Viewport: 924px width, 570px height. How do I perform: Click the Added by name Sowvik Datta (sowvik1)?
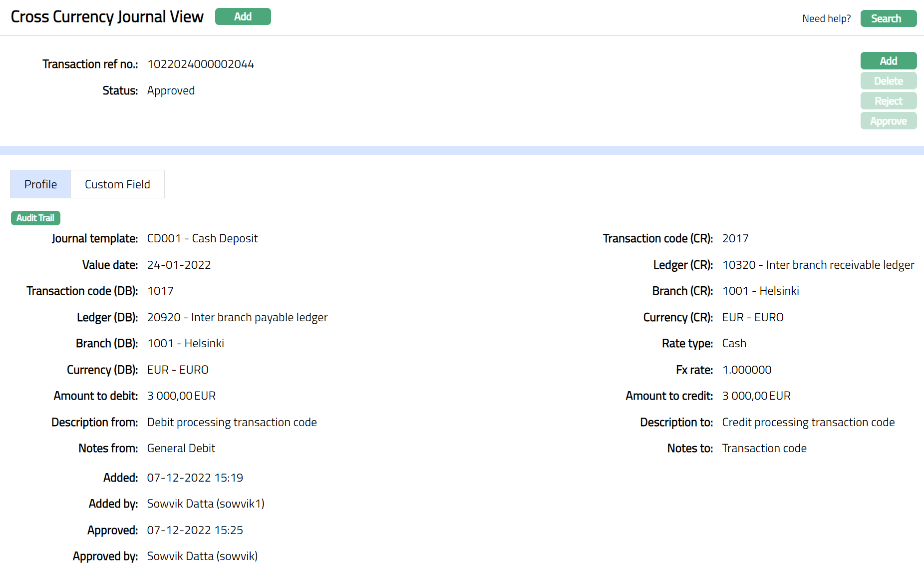(x=206, y=504)
